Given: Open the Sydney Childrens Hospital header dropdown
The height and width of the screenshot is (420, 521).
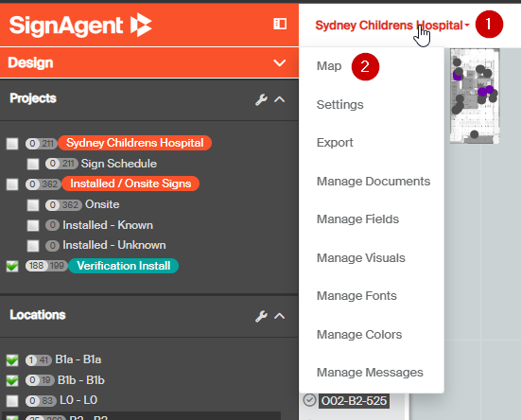Looking at the screenshot, I should [392, 26].
